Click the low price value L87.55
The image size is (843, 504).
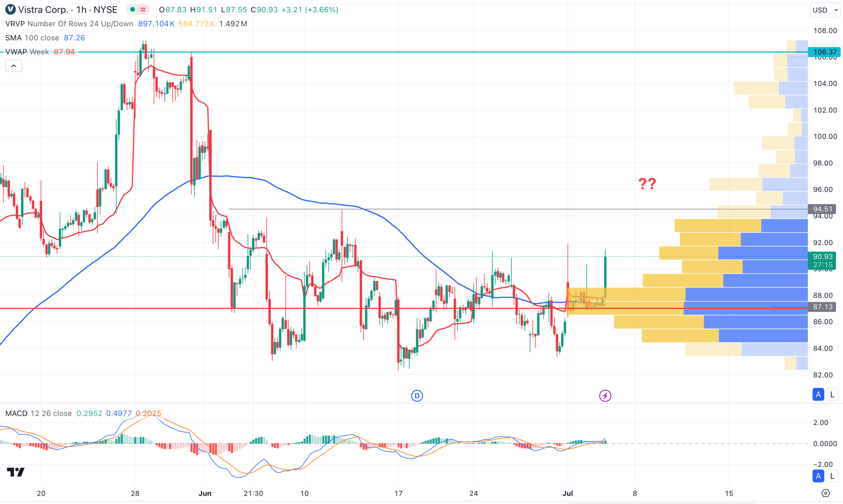click(x=234, y=10)
